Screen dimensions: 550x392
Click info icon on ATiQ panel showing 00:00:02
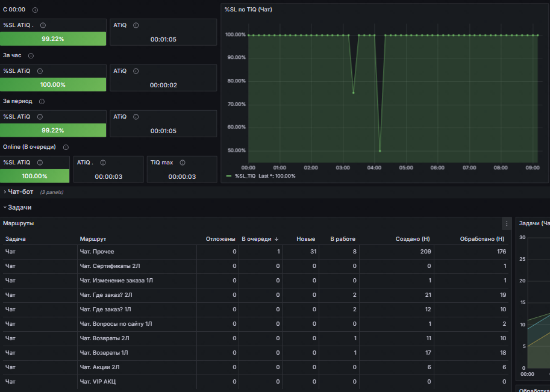pos(136,71)
